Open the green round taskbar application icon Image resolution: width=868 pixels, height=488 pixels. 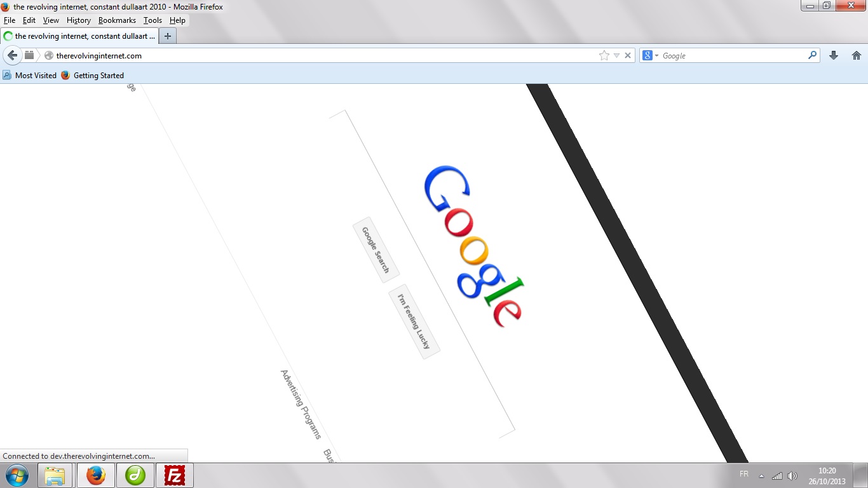tap(135, 475)
